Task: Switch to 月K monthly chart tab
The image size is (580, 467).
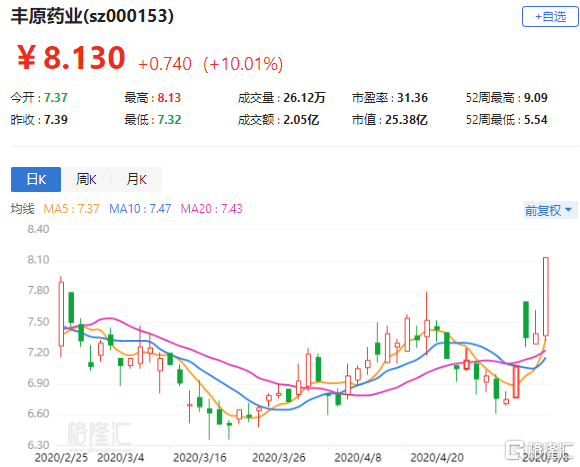Action: point(136,179)
